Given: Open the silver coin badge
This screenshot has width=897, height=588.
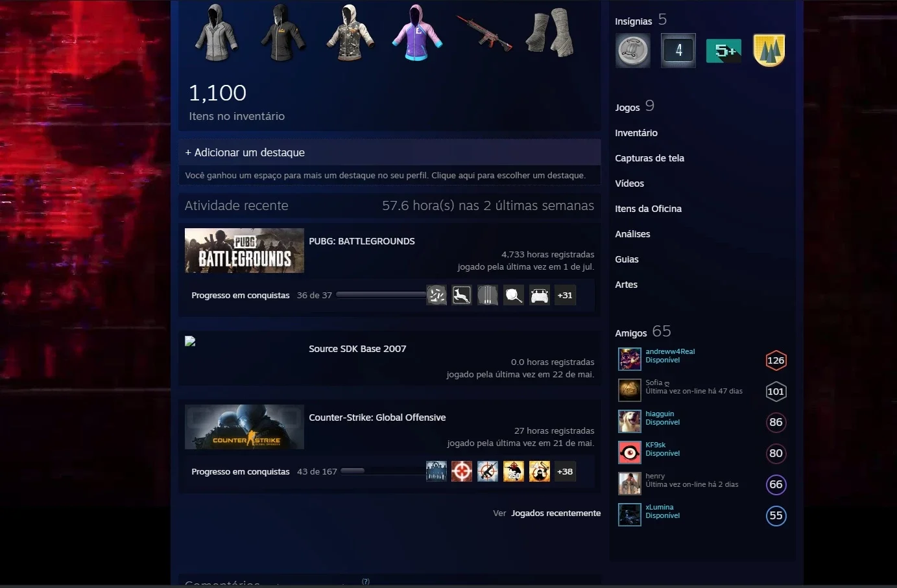Looking at the screenshot, I should [632, 51].
